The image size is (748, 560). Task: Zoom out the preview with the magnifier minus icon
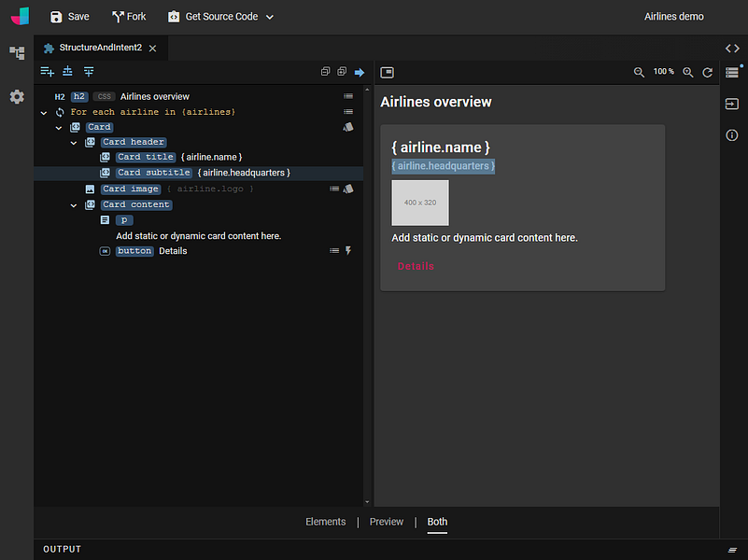639,72
